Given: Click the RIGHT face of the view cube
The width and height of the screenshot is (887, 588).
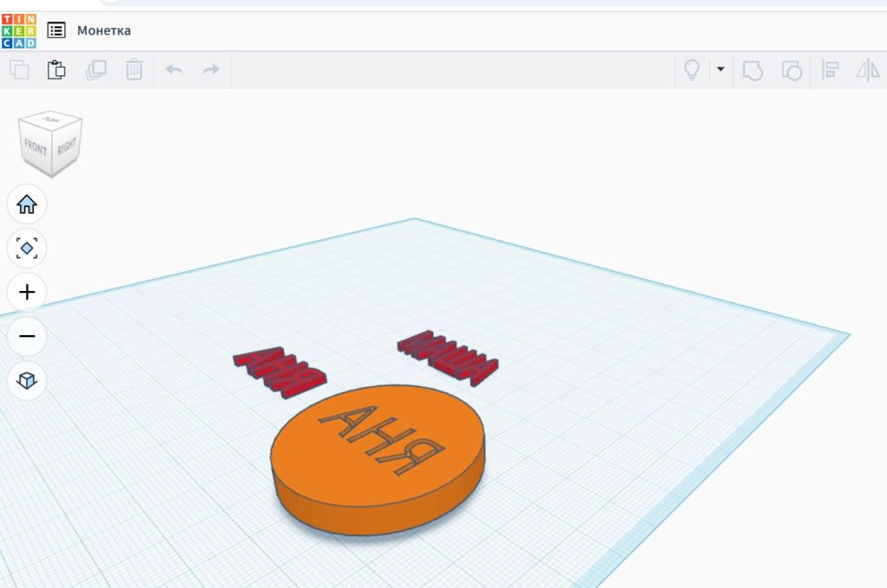Looking at the screenshot, I should point(67,146).
